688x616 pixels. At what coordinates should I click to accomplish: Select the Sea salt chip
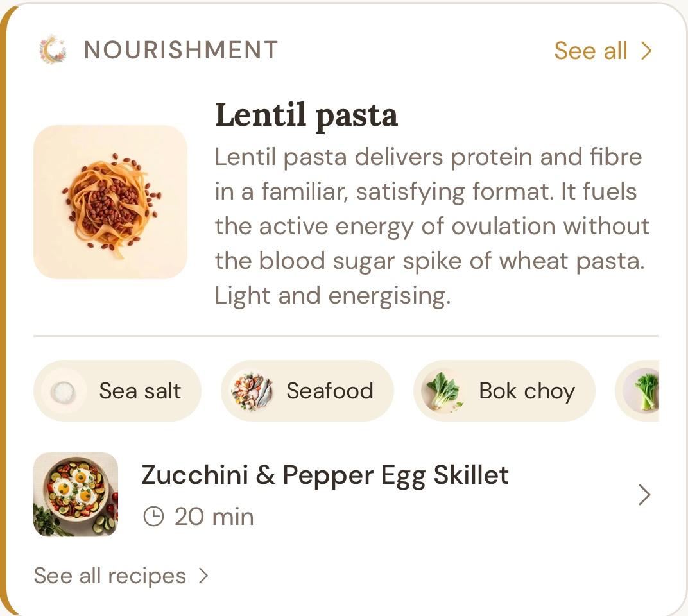click(x=117, y=391)
